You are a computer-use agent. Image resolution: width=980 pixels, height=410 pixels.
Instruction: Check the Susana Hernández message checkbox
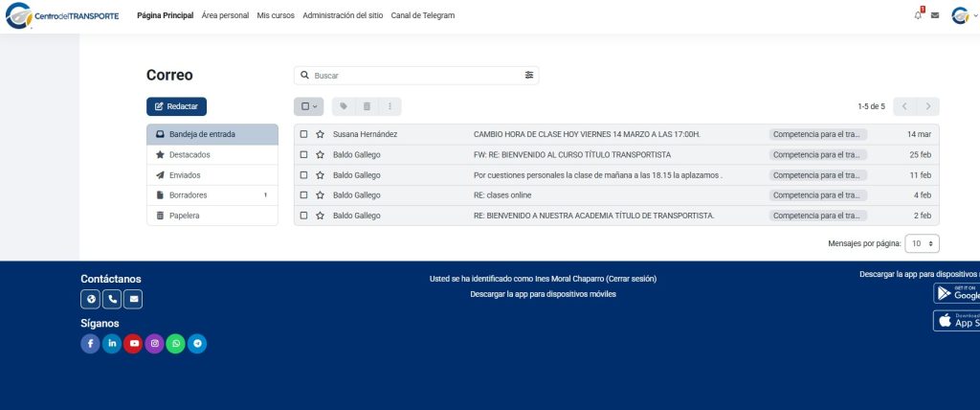[303, 134]
